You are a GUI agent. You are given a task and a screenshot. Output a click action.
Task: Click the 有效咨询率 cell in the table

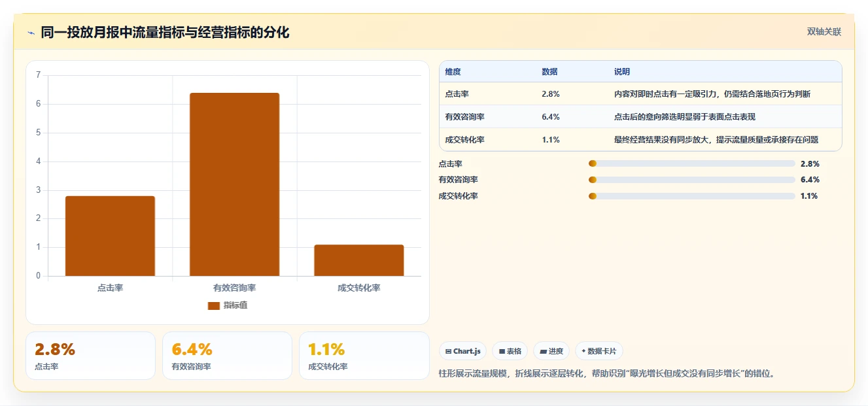465,117
